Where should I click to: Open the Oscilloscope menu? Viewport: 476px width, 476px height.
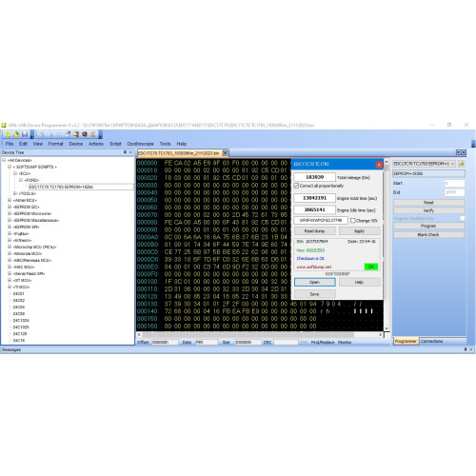click(140, 144)
